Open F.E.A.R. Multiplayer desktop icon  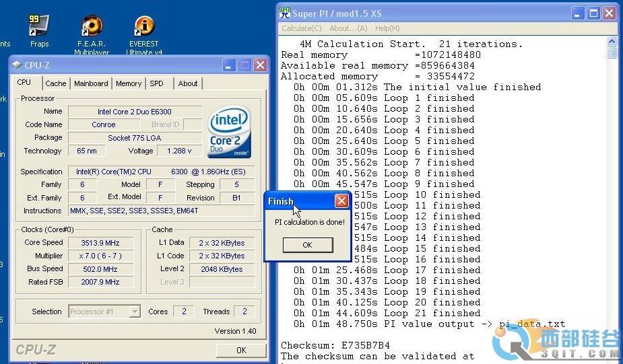pyautogui.click(x=92, y=34)
